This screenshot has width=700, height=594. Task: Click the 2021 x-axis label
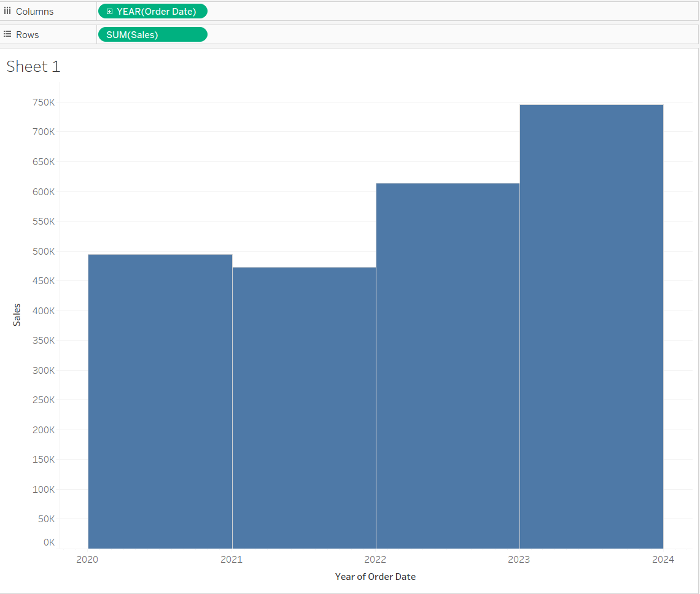point(231,559)
